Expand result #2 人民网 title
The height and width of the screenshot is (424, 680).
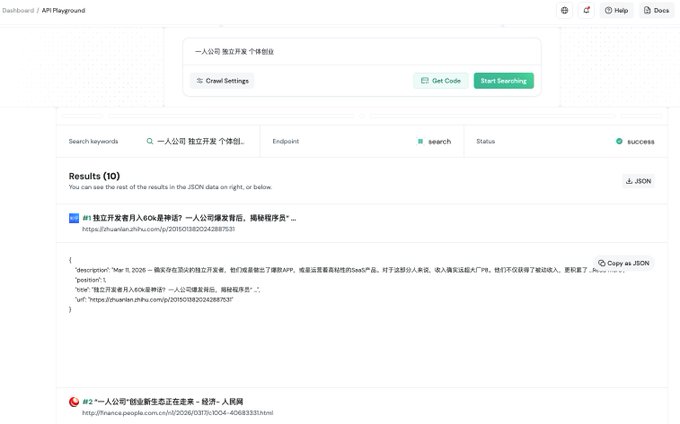click(163, 402)
